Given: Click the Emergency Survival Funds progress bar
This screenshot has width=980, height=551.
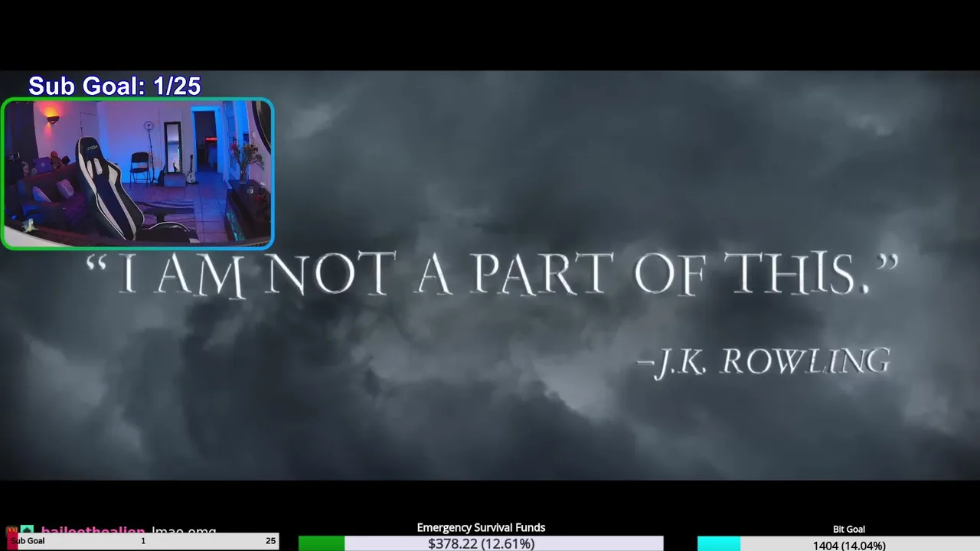Looking at the screenshot, I should pos(481,543).
